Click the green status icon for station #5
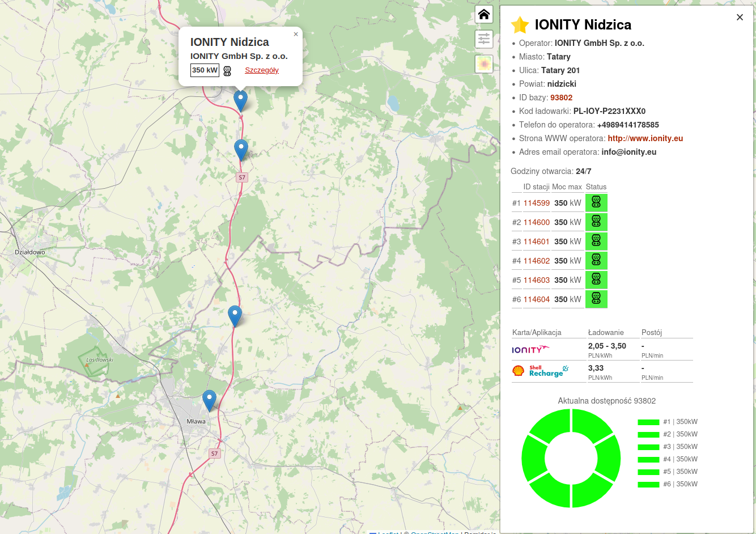This screenshot has width=756, height=534. 596,279
